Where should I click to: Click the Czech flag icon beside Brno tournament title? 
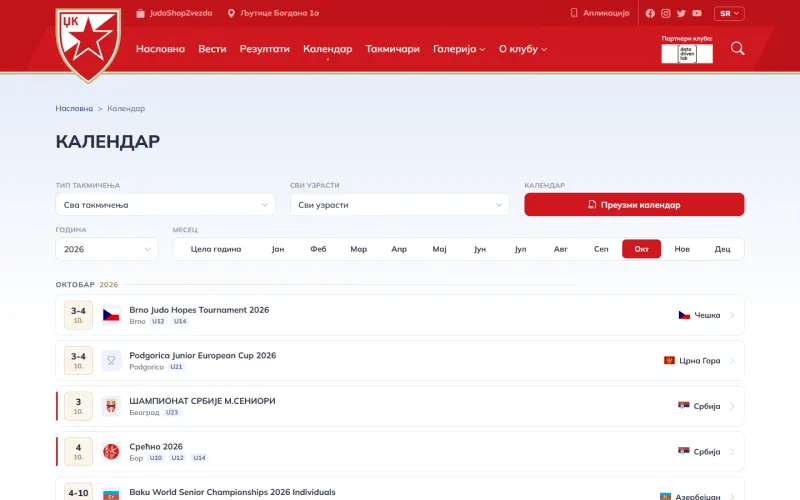click(111, 315)
